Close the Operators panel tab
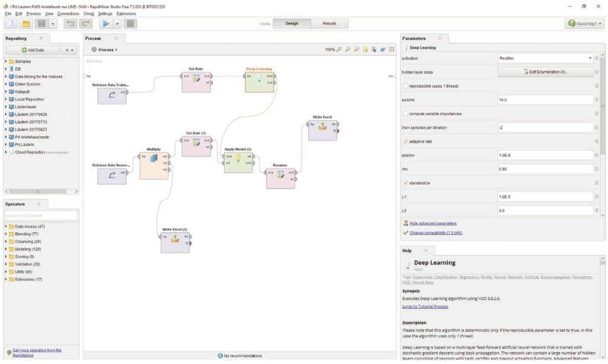Screen dimensions: 608x364 pyautogui.click(x=39, y=204)
